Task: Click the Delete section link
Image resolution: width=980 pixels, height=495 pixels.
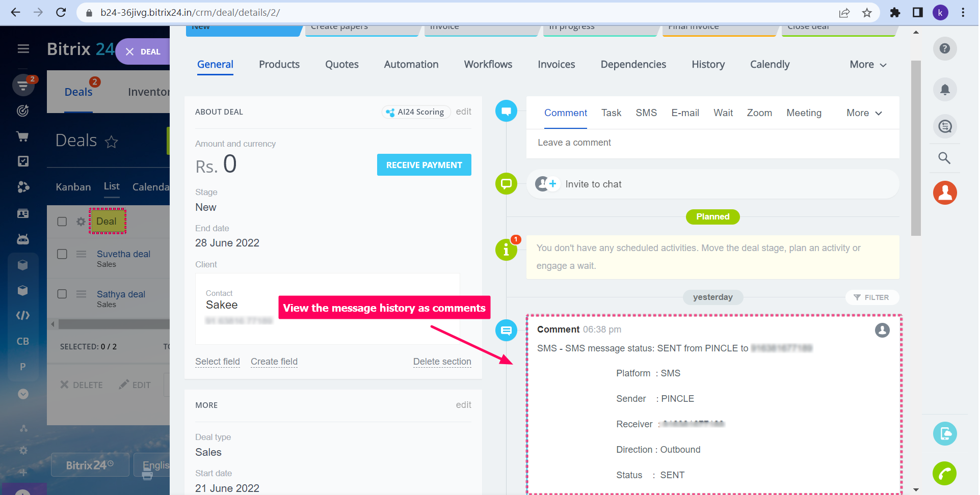Action: pos(442,362)
